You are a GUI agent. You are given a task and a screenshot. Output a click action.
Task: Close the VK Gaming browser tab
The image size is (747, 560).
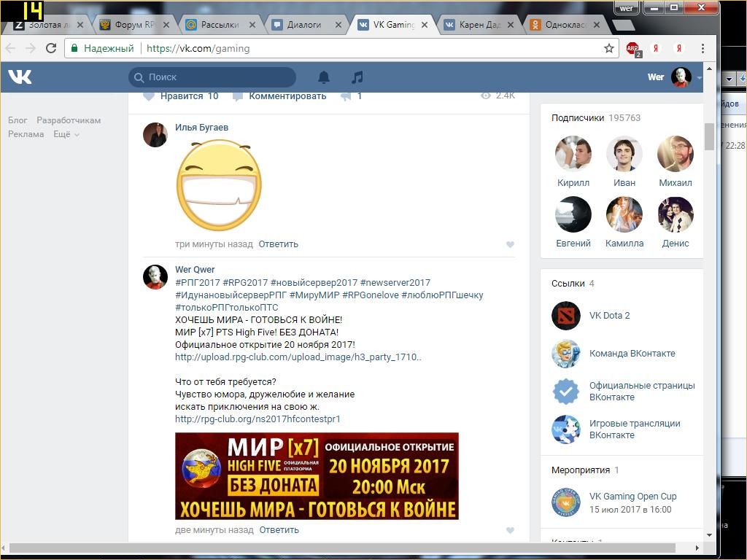[x=425, y=25]
